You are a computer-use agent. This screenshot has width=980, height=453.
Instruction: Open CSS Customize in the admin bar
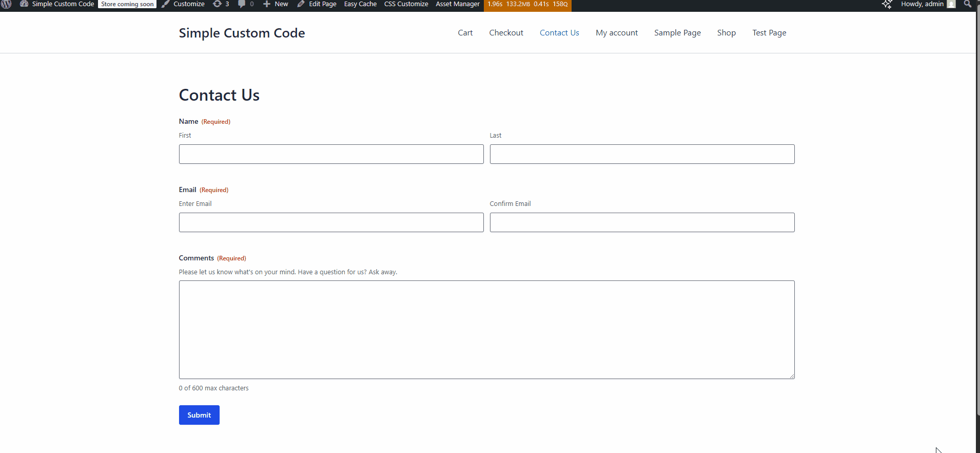pos(406,4)
